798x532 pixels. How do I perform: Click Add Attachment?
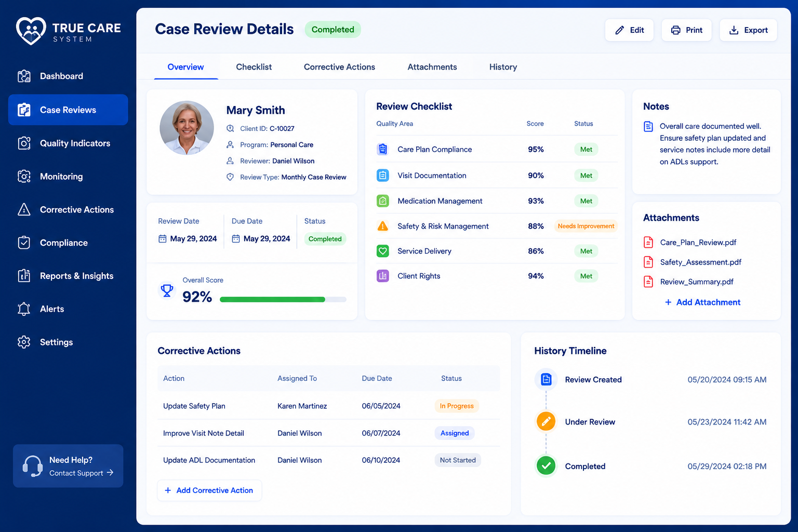(x=702, y=302)
